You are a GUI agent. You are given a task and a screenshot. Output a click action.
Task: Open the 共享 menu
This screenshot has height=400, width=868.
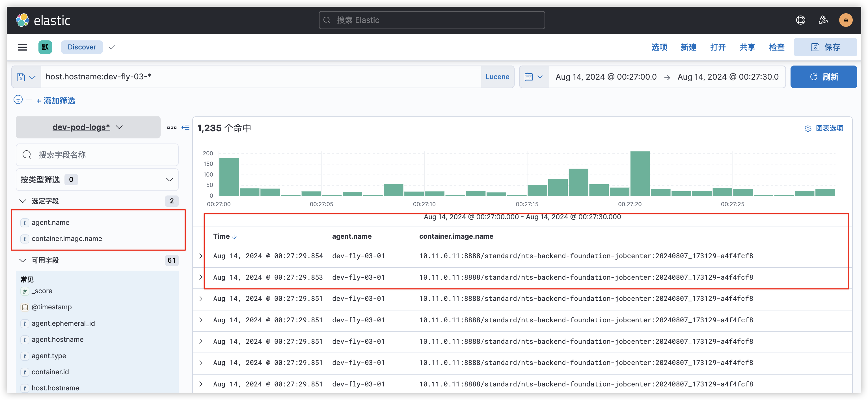747,47
